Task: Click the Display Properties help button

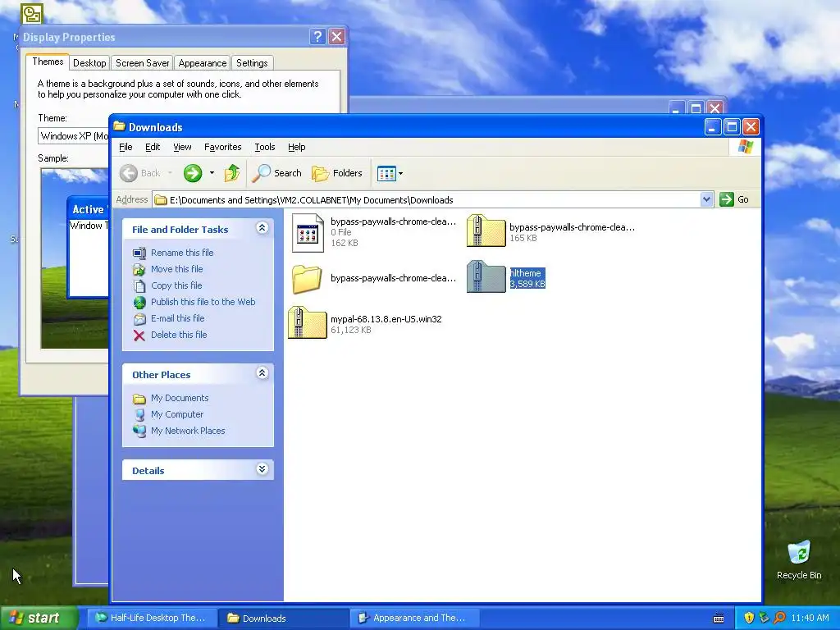Action: click(x=317, y=36)
